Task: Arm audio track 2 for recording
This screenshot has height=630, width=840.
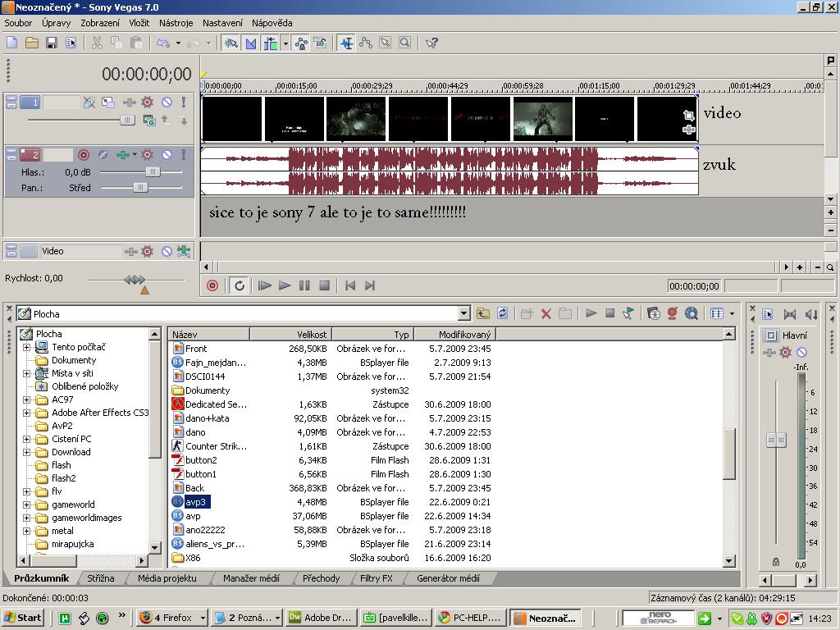Action: (83, 154)
